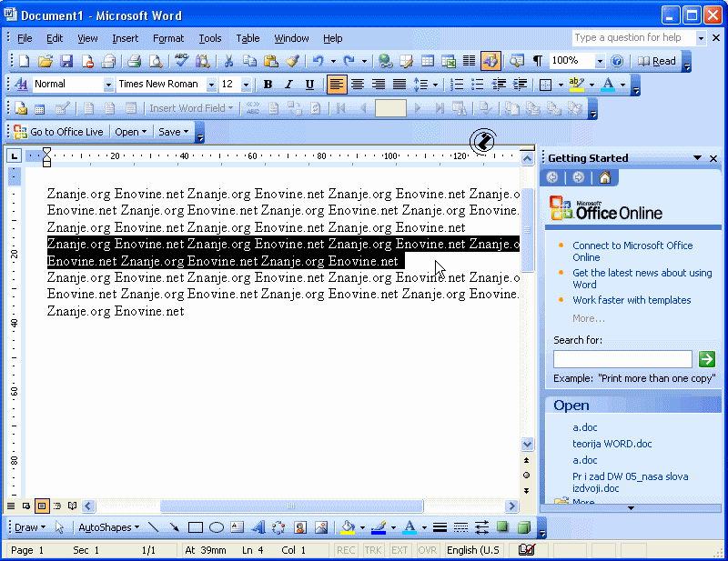The image size is (728, 561).
Task: Apply the Highlight color marker
Action: [x=576, y=84]
